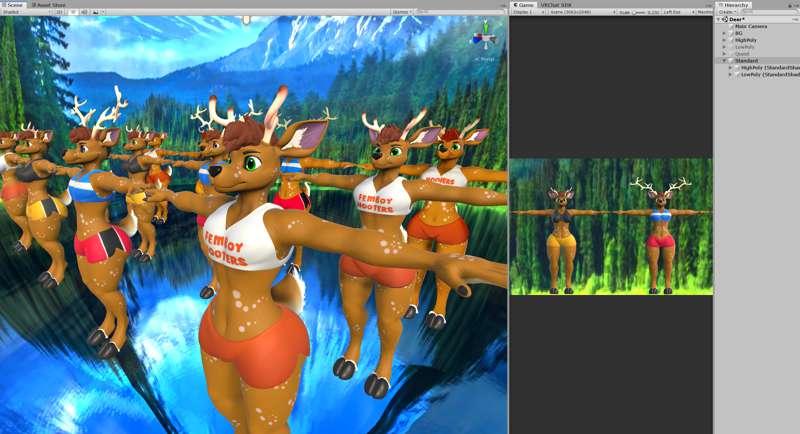
Task: Click the Unity icon beside Deer scene
Action: pyautogui.click(x=725, y=19)
